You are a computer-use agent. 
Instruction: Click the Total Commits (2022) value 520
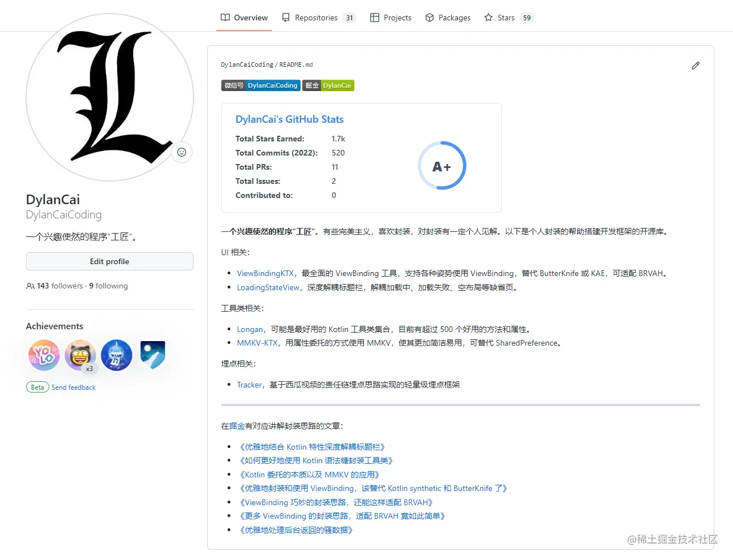tap(338, 153)
